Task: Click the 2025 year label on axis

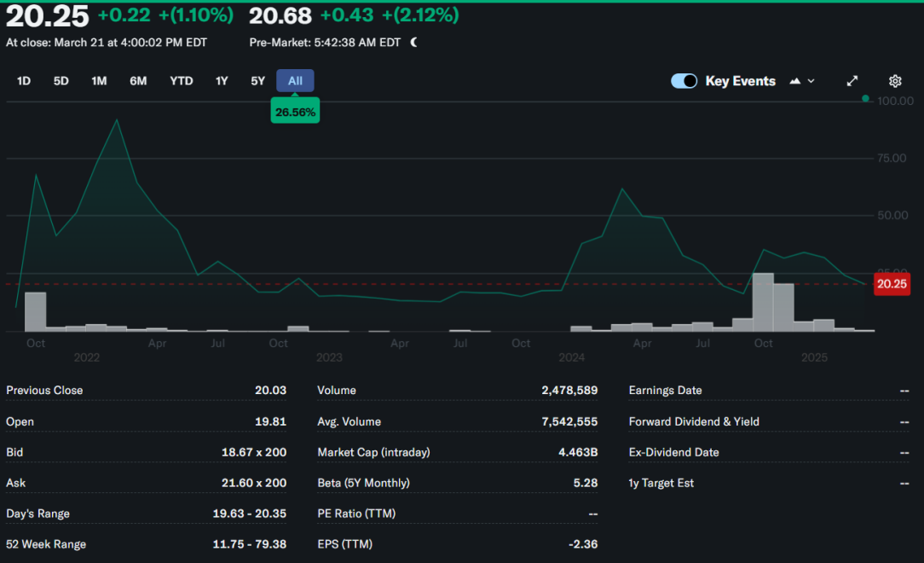Action: click(x=814, y=357)
